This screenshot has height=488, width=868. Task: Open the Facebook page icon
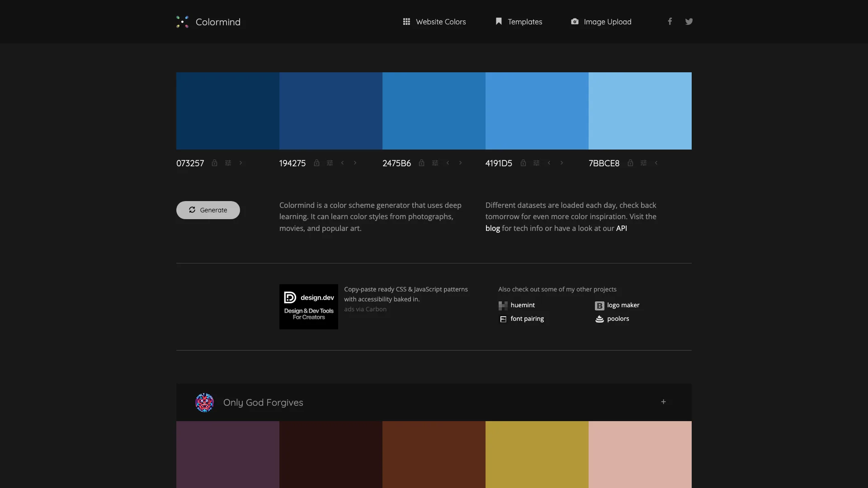point(670,21)
